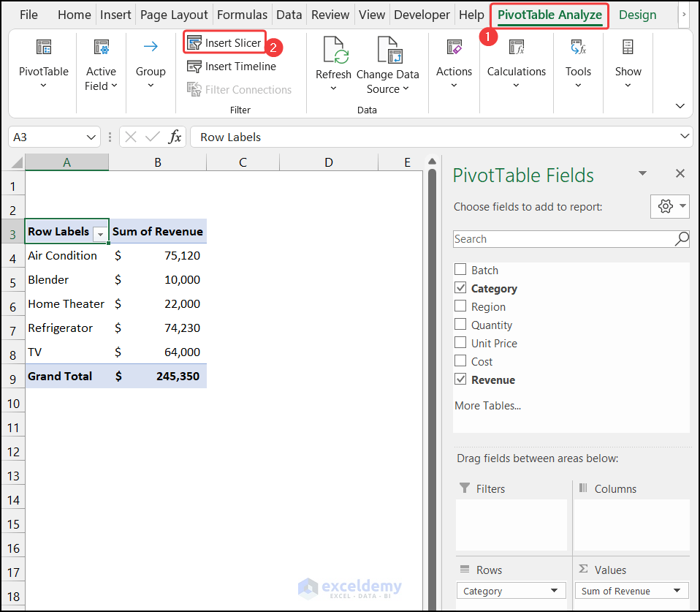Open Change Data Source
Screen dimensions: 700x612
[x=387, y=65]
